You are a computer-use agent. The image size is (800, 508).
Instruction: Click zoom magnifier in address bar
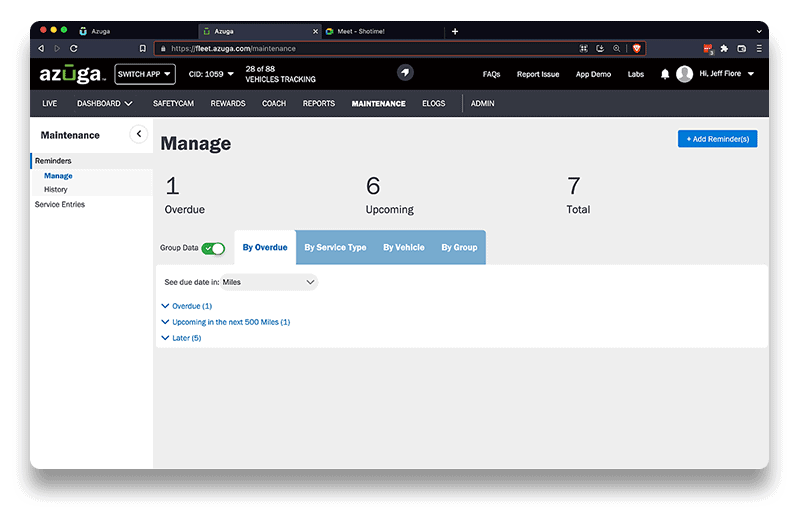[x=616, y=48]
